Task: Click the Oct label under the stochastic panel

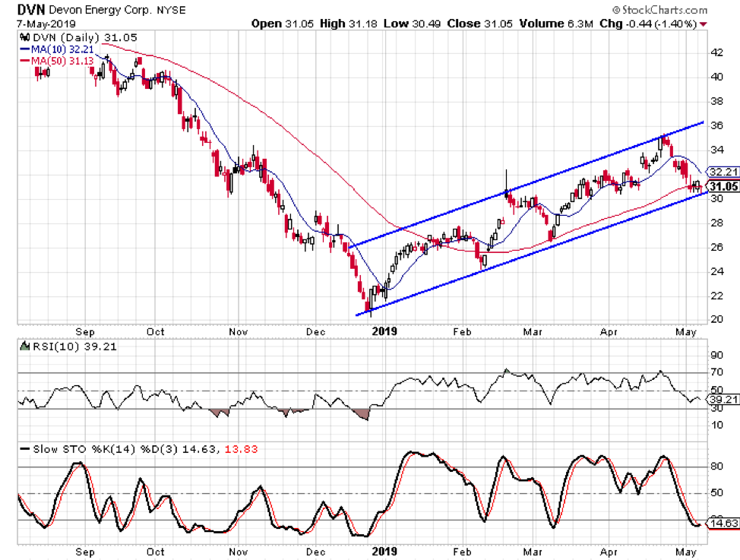Action: pos(155,552)
